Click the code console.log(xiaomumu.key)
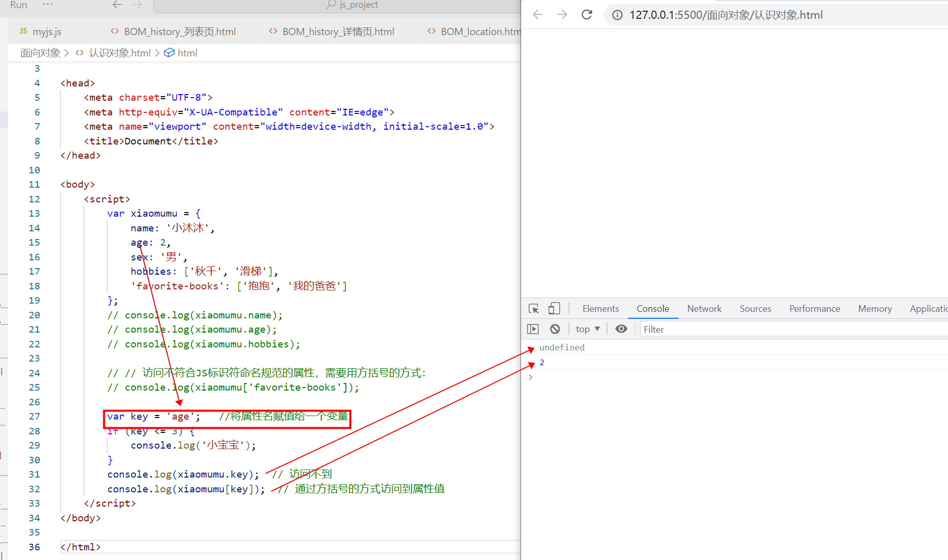The width and height of the screenshot is (948, 560). (x=183, y=475)
